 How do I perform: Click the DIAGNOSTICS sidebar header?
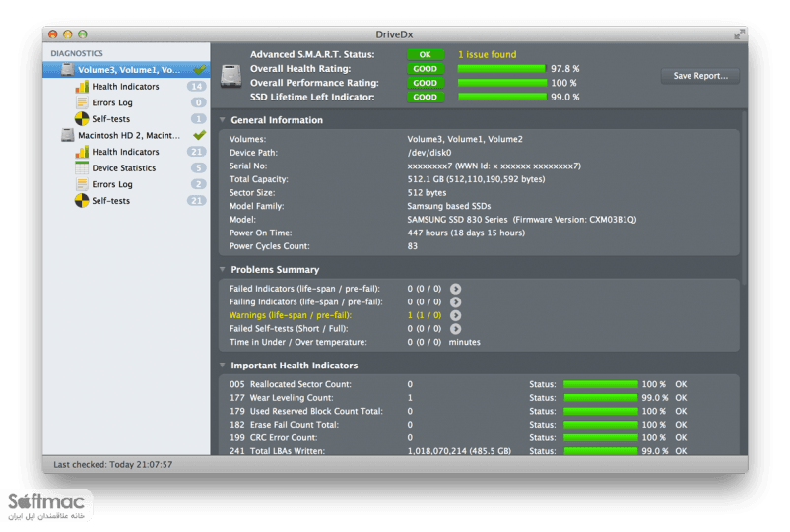77,53
